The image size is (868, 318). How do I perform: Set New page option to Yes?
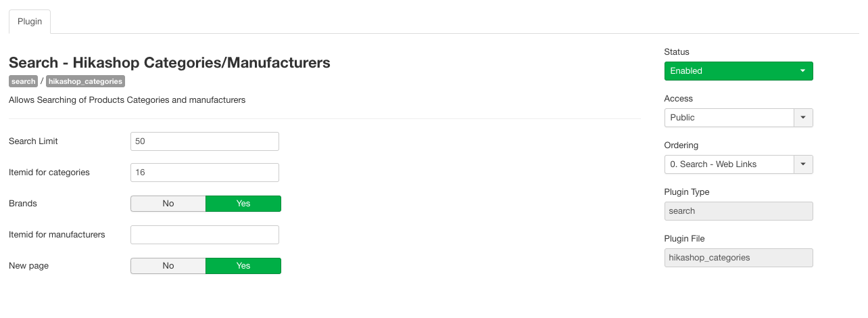[243, 266]
